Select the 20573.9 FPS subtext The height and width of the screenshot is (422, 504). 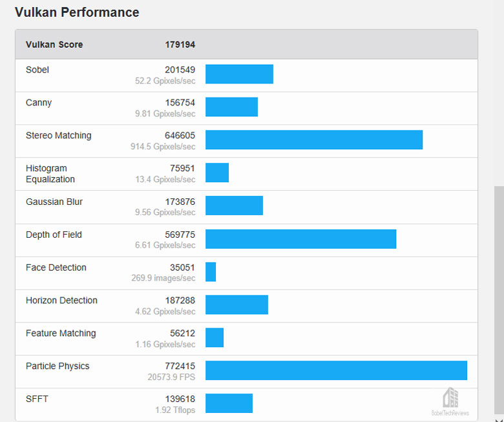tap(171, 377)
